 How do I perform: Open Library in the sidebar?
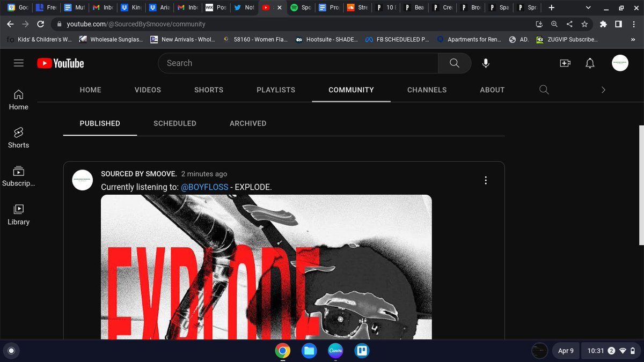(x=18, y=215)
